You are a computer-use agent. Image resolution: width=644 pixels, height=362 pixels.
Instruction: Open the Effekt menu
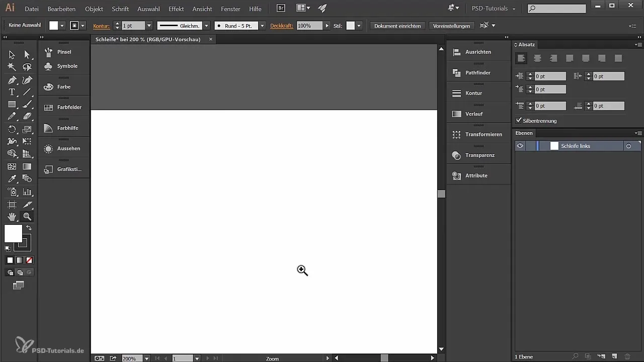(176, 9)
